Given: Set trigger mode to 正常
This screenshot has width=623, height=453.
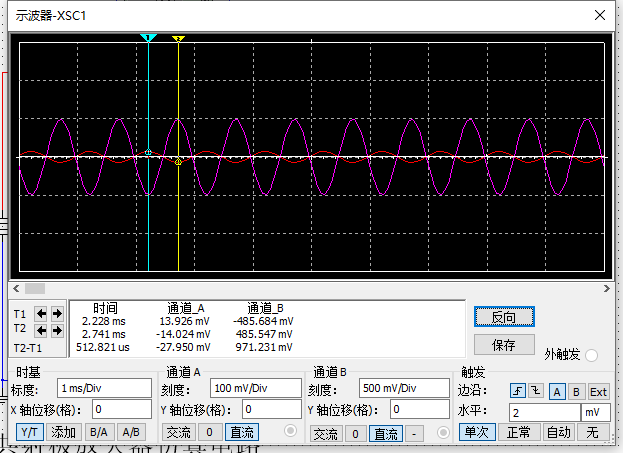Looking at the screenshot, I should click(519, 432).
